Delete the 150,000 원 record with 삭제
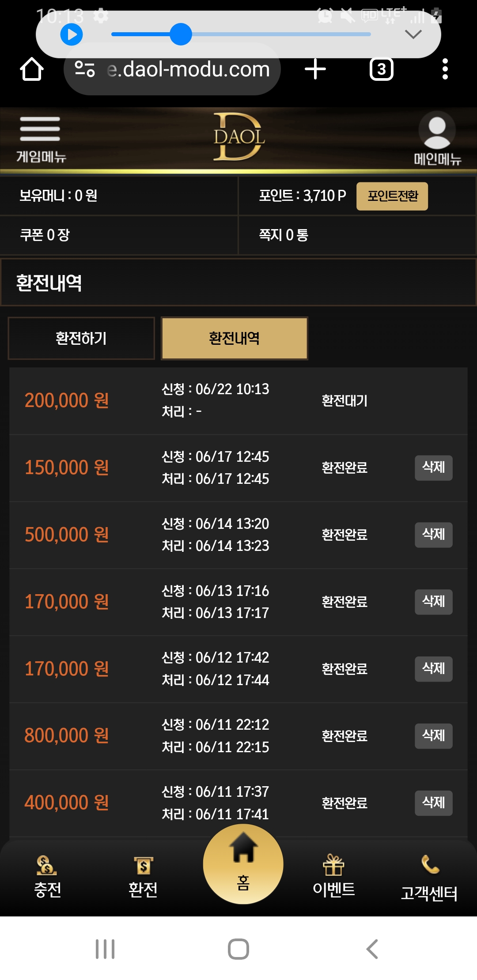Viewport: 477px width, 980px height. pyautogui.click(x=434, y=467)
